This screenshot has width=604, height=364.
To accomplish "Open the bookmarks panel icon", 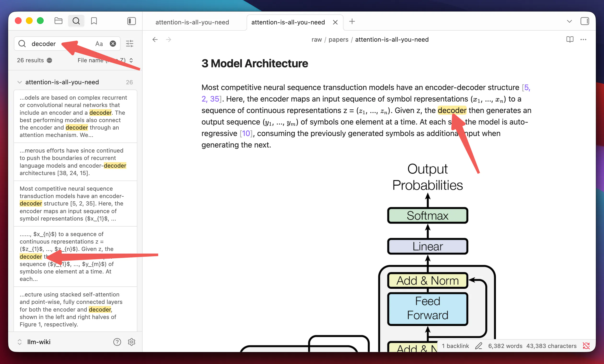I will pos(94,21).
